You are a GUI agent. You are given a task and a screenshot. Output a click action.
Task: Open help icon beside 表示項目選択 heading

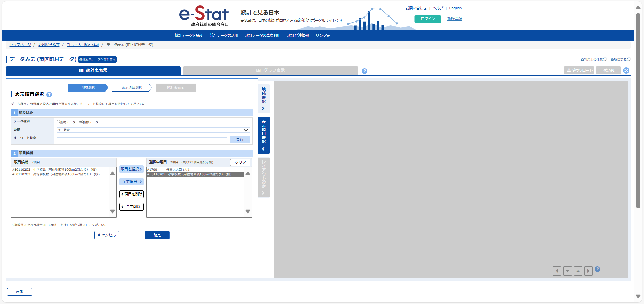49,95
